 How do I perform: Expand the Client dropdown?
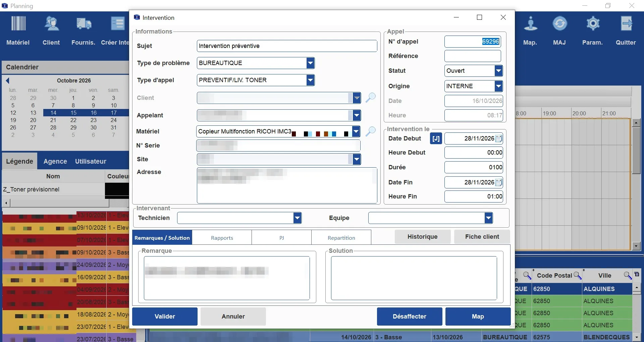pos(357,98)
